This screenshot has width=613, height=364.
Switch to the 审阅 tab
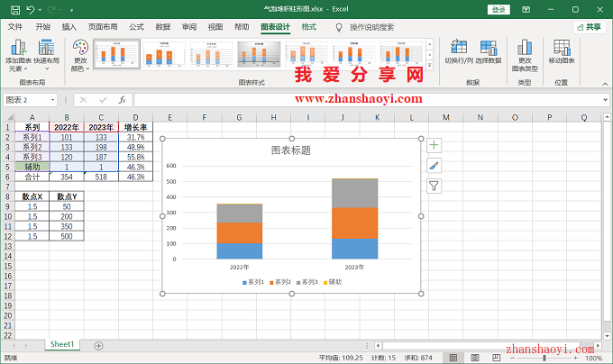coord(189,27)
